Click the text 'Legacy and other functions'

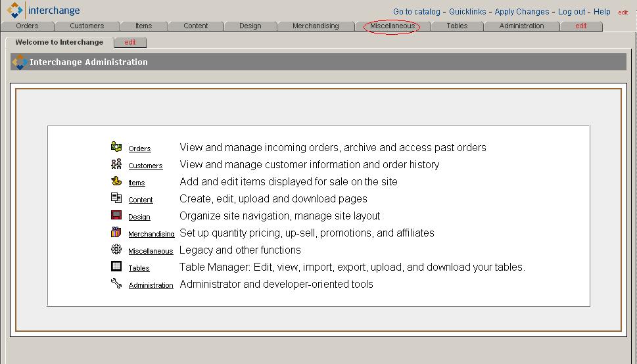pos(240,250)
